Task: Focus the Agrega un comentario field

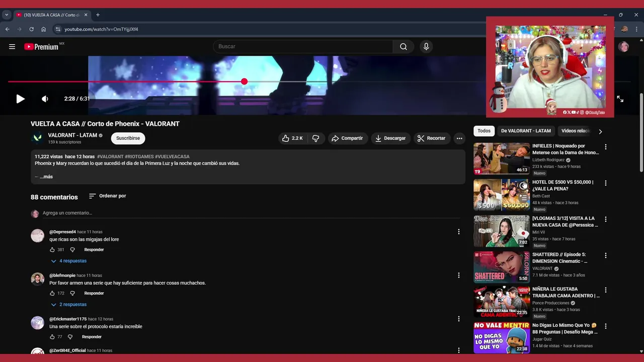Action: (252, 213)
